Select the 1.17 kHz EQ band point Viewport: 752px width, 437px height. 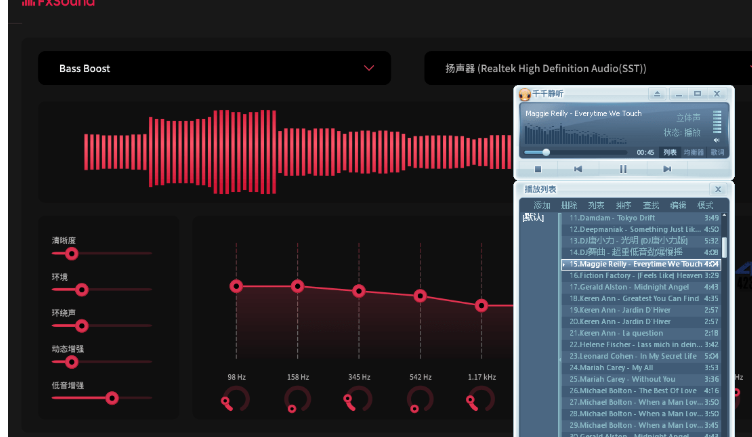click(x=482, y=306)
